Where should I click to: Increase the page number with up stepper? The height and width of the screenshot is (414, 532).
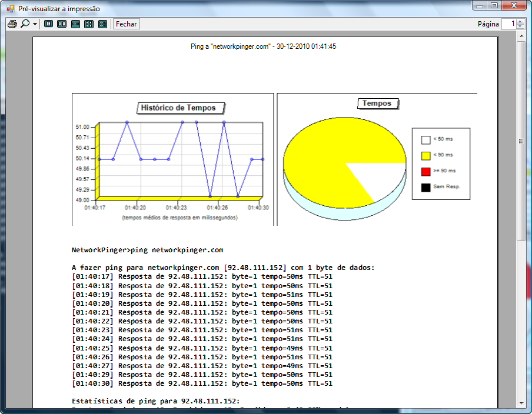(x=520, y=22)
